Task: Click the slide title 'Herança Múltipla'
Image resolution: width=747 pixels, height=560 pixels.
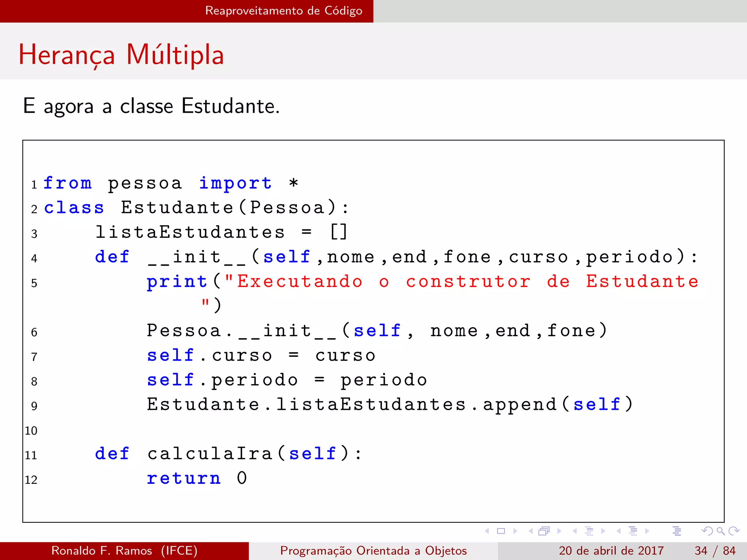Action: click(x=121, y=55)
